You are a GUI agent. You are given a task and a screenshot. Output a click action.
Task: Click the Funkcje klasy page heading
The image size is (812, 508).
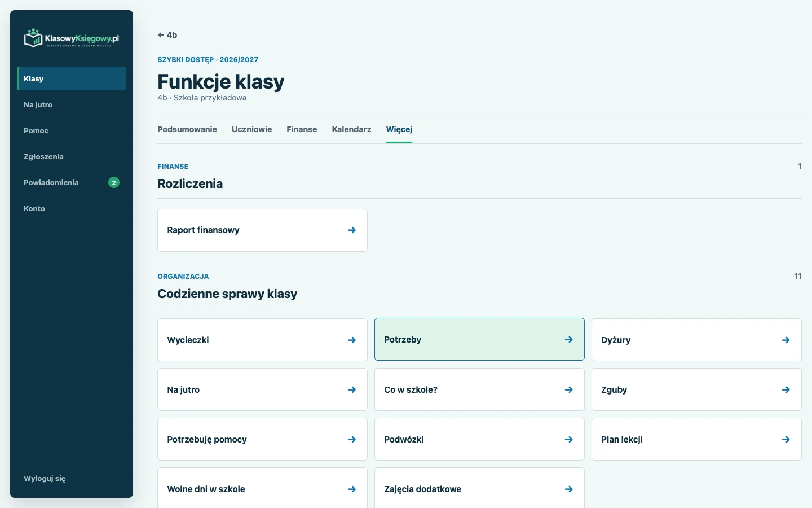coord(221,82)
